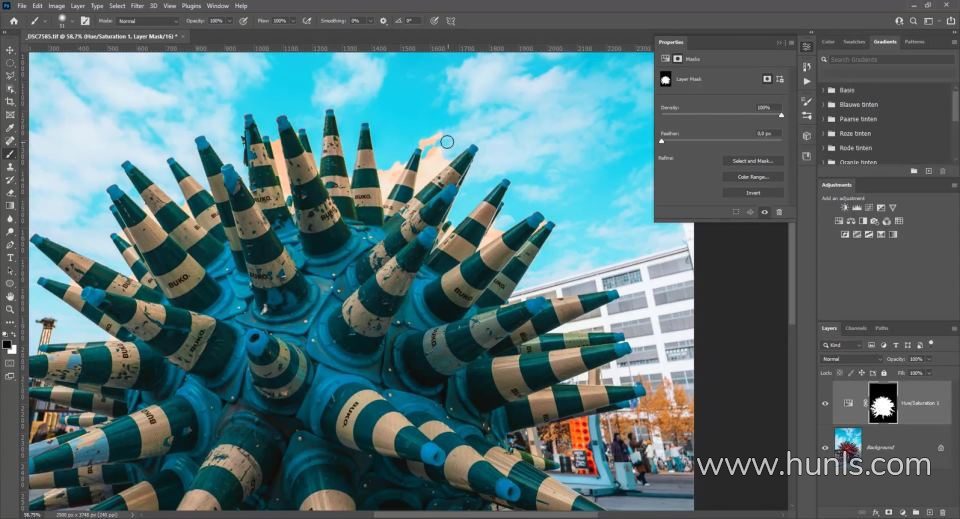Open layer style fx menu

pos(876,512)
